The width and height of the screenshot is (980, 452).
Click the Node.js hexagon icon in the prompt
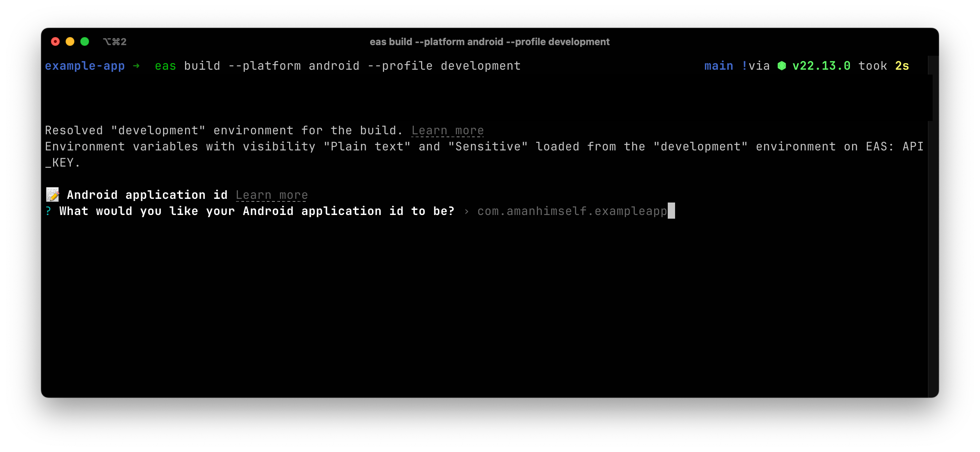(782, 66)
